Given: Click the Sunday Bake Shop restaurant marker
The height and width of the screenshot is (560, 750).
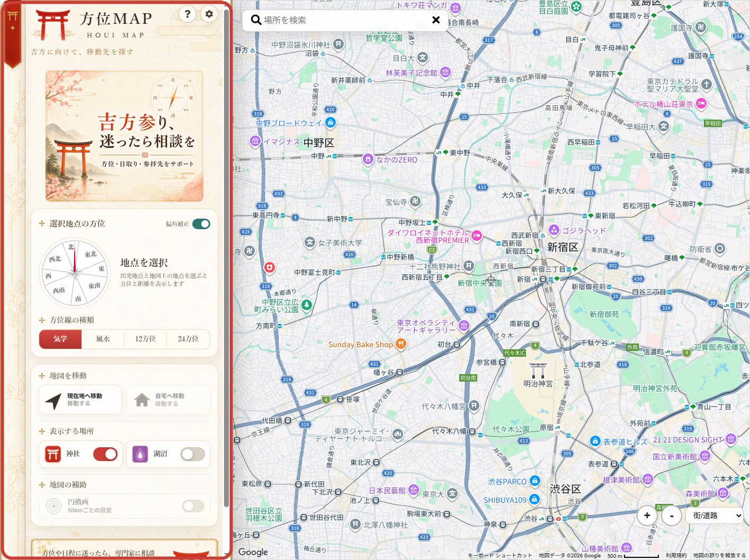Looking at the screenshot, I should (401, 344).
